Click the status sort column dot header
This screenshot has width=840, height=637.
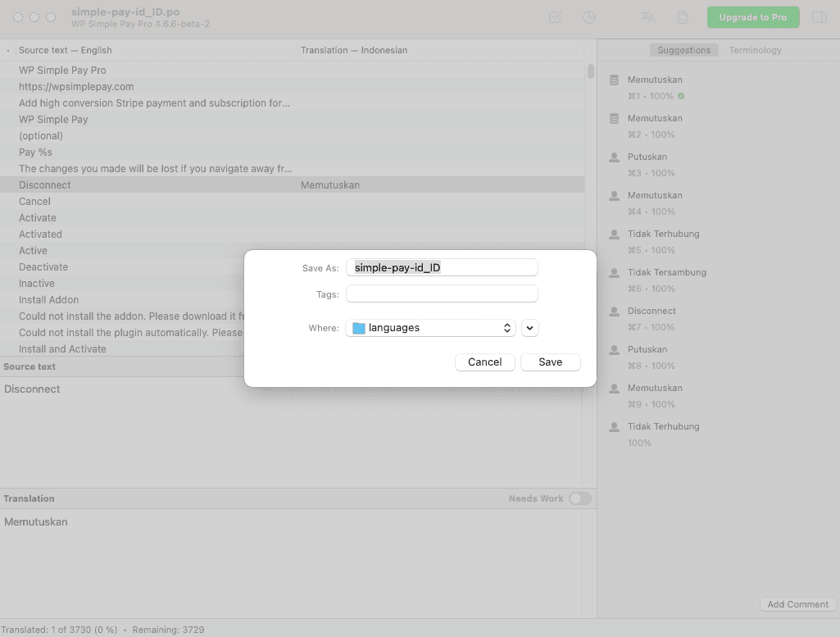[x=8, y=50]
